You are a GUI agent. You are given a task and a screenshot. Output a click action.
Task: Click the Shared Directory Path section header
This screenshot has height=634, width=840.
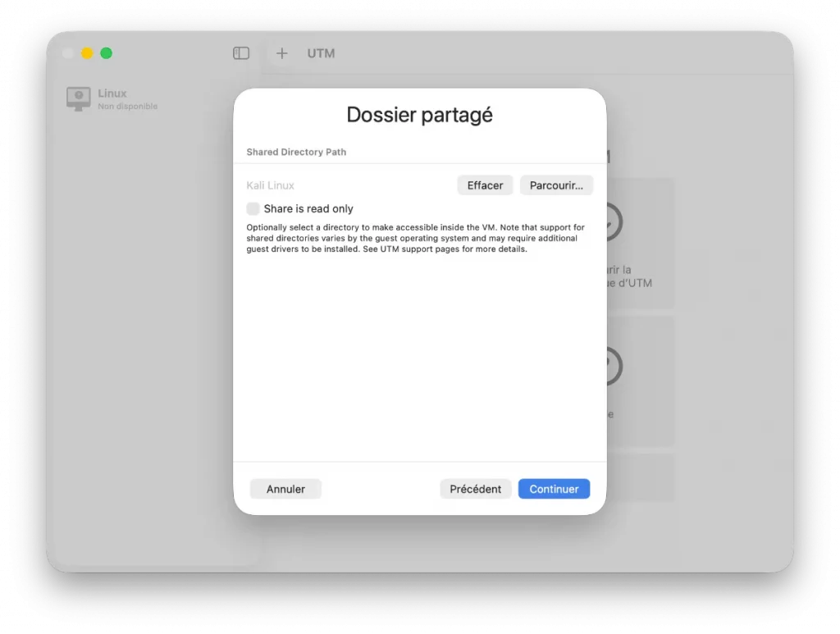tap(296, 152)
